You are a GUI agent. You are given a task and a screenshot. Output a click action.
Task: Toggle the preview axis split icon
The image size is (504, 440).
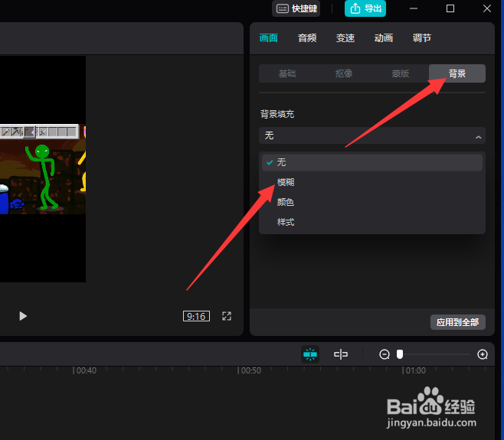(x=341, y=354)
